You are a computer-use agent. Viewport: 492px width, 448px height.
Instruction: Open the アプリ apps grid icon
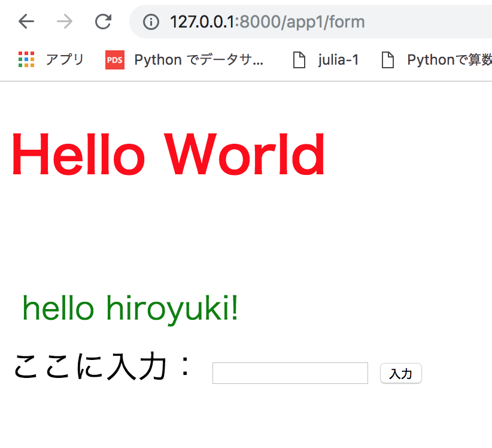(x=26, y=59)
